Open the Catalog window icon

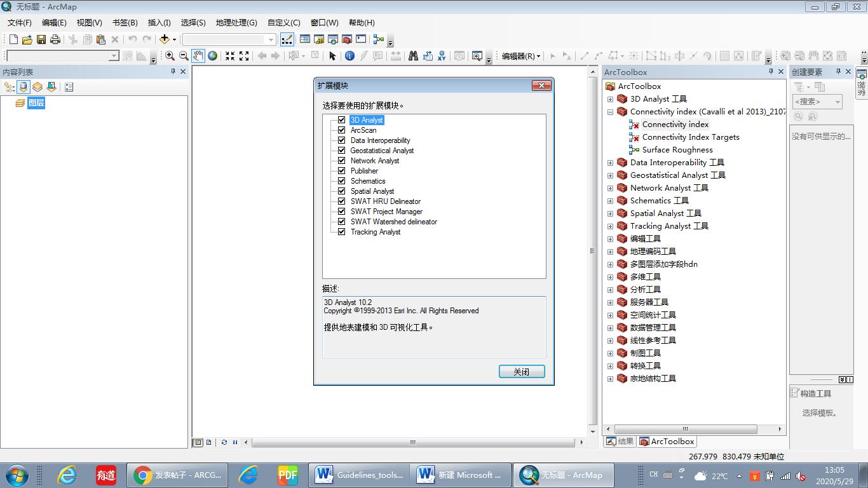(x=319, y=39)
